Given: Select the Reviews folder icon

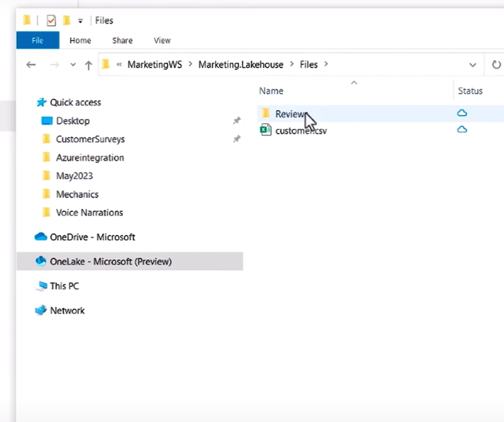Looking at the screenshot, I should pos(266,113).
